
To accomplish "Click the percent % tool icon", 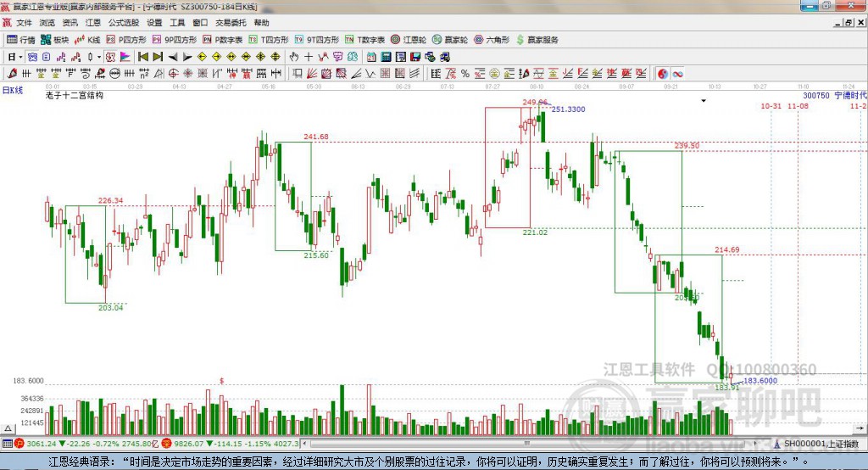I will tap(465, 74).
